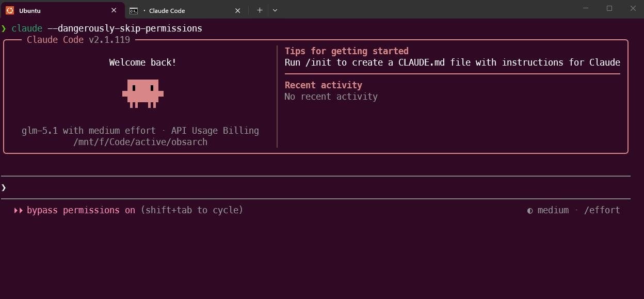
Task: Click the working directory path /mnt/f/Code/active/obsarch
Action: (x=140, y=142)
